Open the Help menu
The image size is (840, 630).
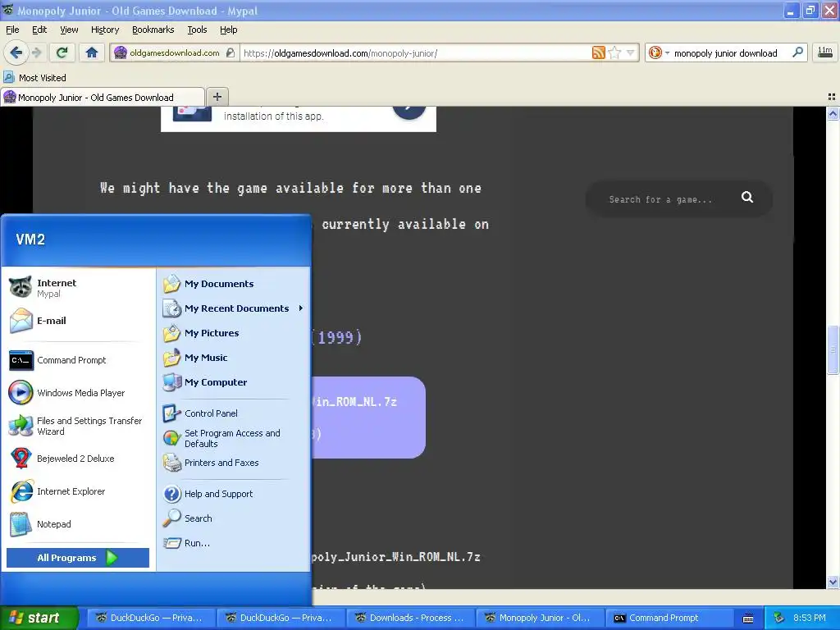[x=229, y=30]
